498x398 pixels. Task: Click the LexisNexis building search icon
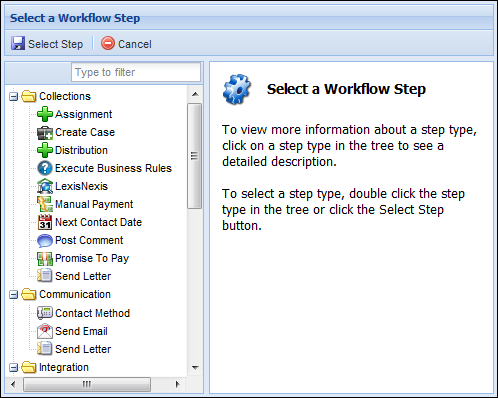point(45,186)
